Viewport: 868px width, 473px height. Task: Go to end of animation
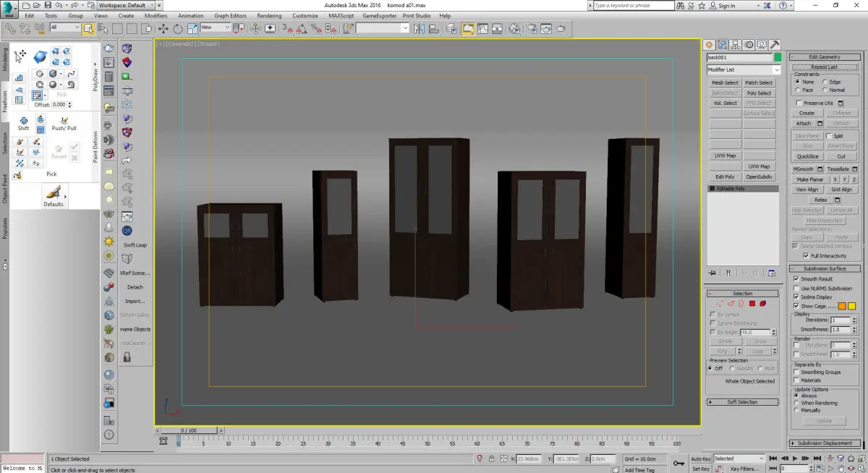click(x=817, y=459)
